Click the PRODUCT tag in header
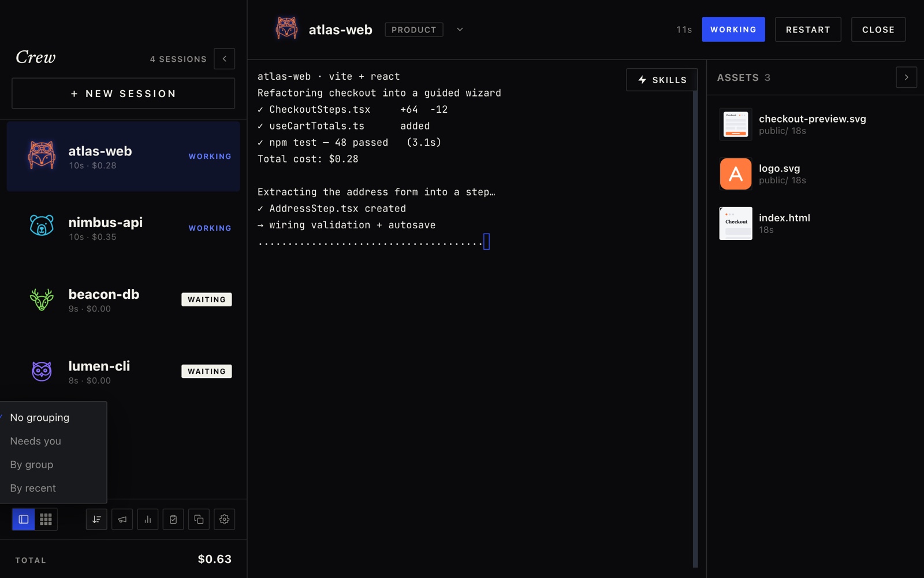The height and width of the screenshot is (578, 924). click(414, 29)
